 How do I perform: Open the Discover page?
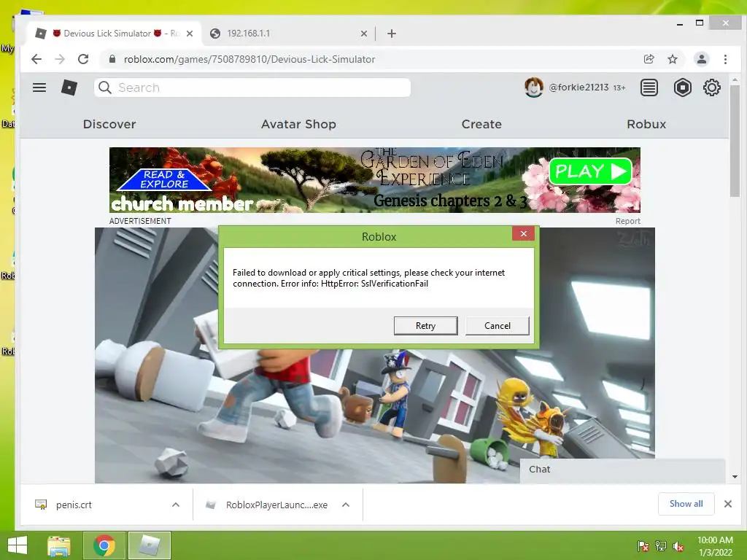[109, 124]
